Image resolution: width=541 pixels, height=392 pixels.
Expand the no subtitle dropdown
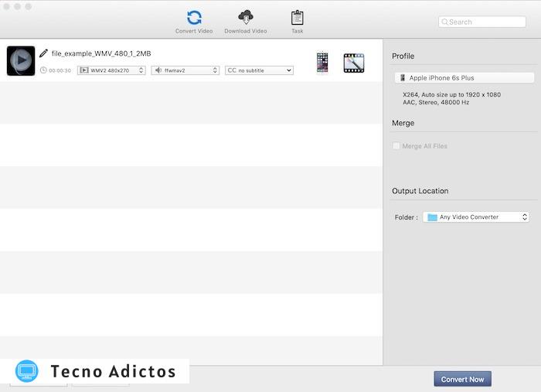259,70
